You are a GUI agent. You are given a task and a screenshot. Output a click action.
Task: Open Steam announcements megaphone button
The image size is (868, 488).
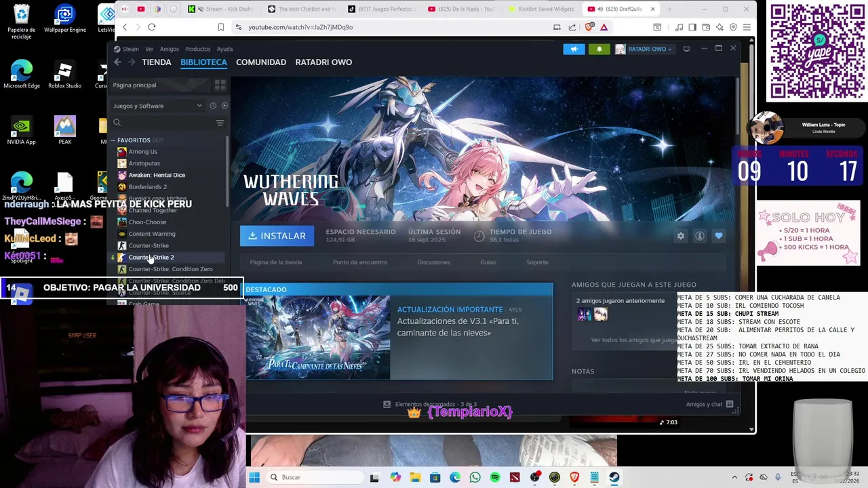(574, 49)
